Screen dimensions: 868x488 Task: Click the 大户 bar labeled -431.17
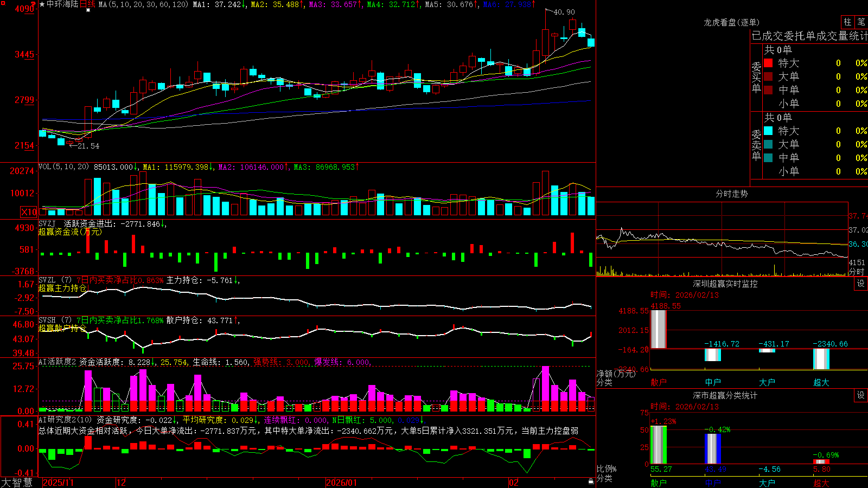(767, 351)
